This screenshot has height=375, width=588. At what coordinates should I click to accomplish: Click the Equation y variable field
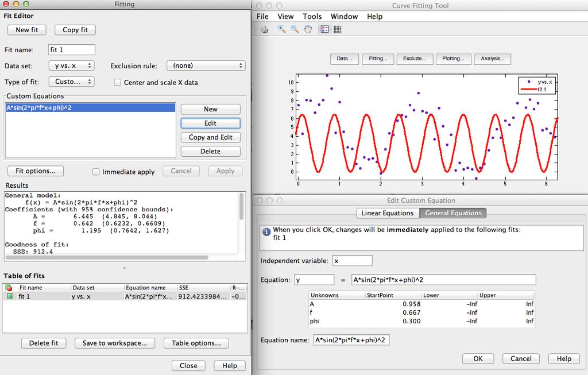point(314,280)
